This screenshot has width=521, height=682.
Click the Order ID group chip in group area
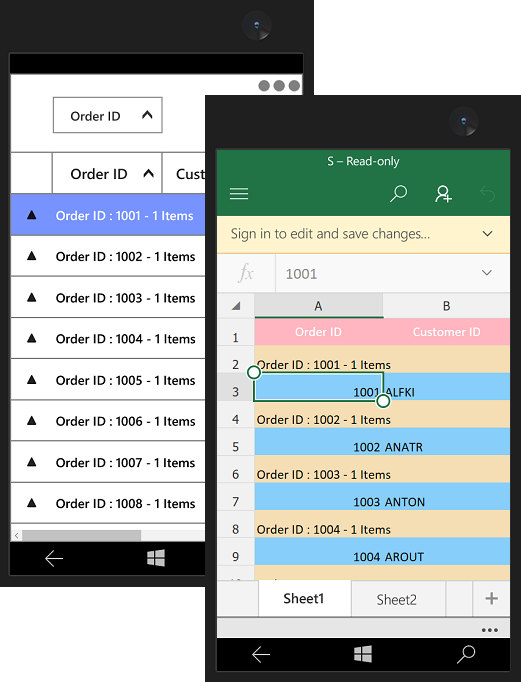pyautogui.click(x=107, y=115)
